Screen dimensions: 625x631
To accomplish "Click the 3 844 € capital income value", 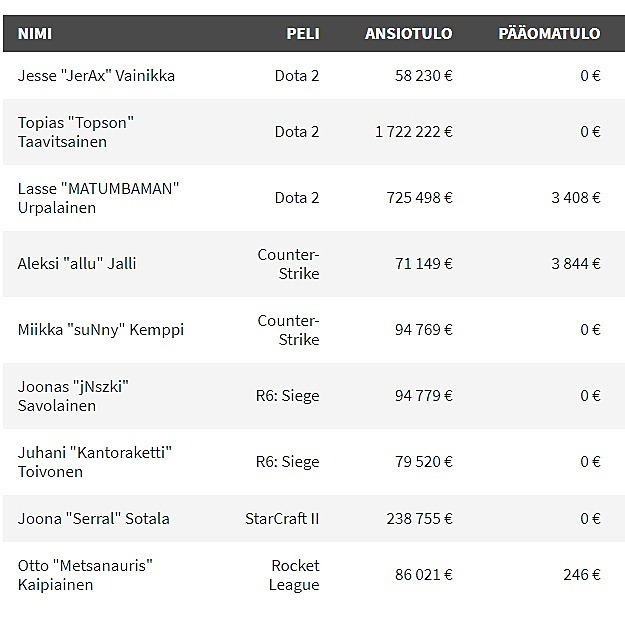I will (575, 264).
